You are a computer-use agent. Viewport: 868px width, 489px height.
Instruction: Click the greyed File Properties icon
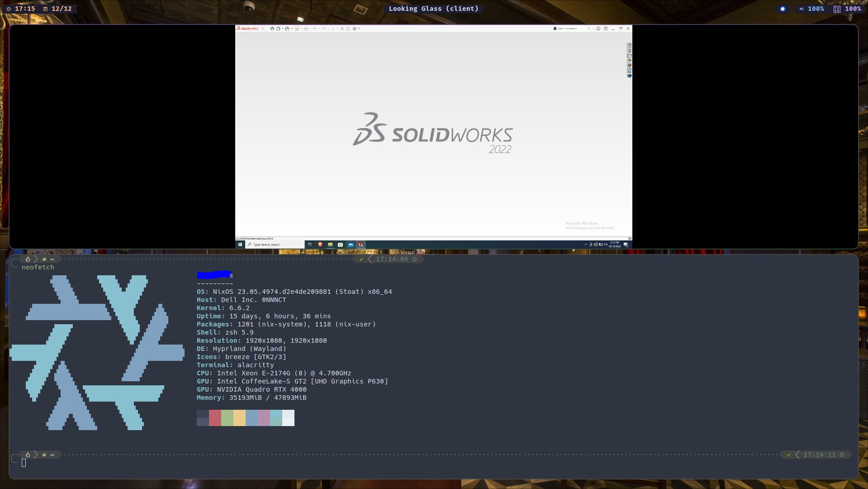(x=348, y=29)
